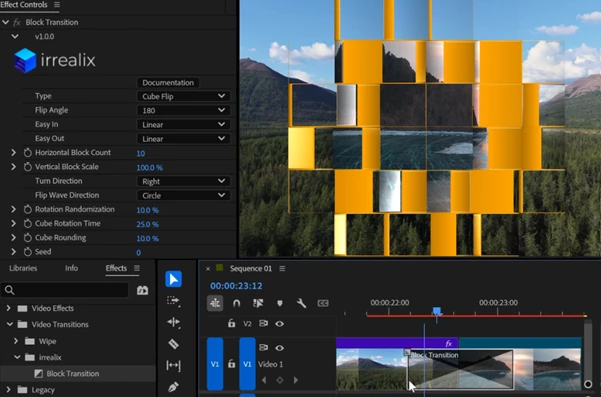This screenshot has height=397, width=601.
Task: Open the Effect Controls panel menu
Action: [57, 5]
